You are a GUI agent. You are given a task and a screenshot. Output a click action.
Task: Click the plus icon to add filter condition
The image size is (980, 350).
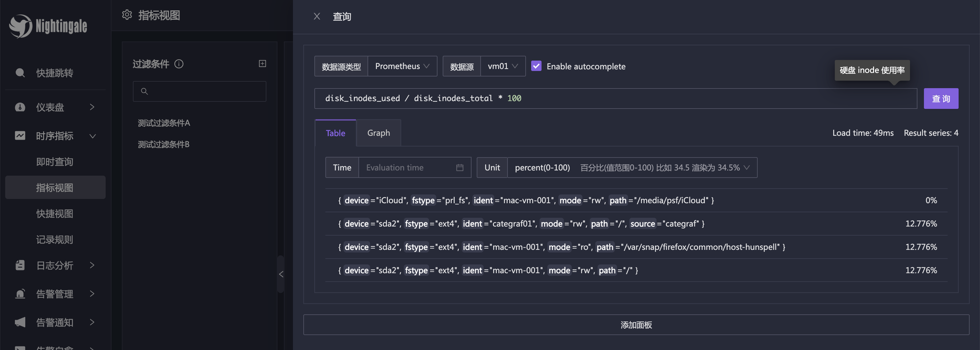coord(262,64)
